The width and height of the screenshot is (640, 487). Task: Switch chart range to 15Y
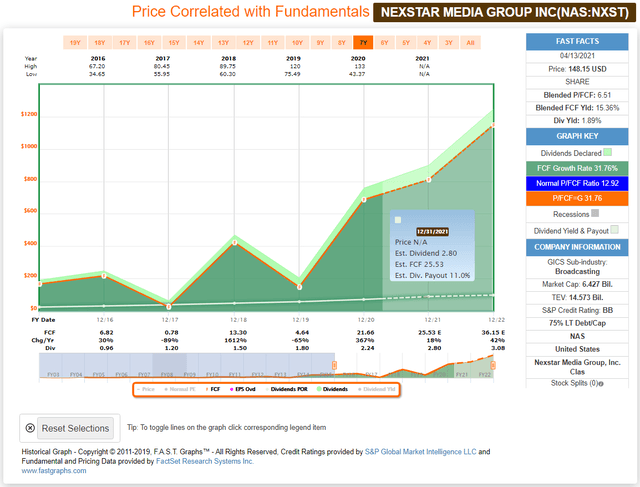174,42
